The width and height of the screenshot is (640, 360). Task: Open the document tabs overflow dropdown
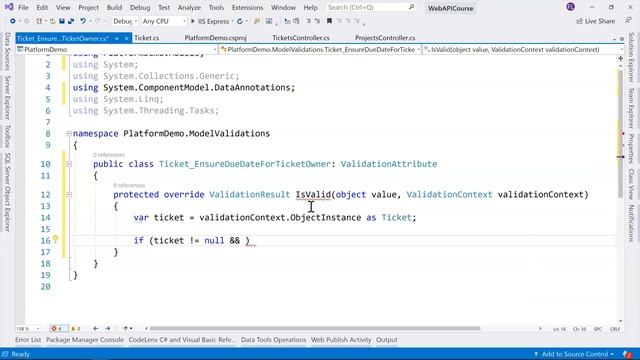point(614,39)
